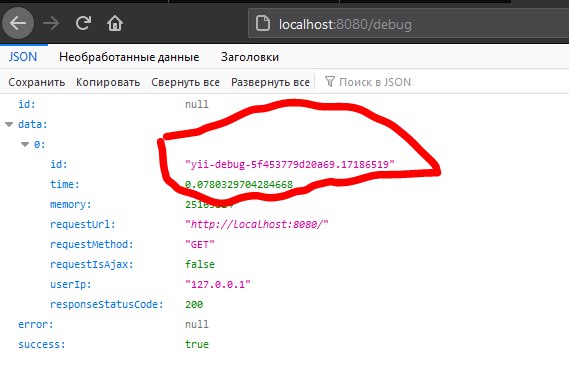Viewport: 569px width, 371px height.
Task: Collapse the 0 array item arrow
Action: 25,144
